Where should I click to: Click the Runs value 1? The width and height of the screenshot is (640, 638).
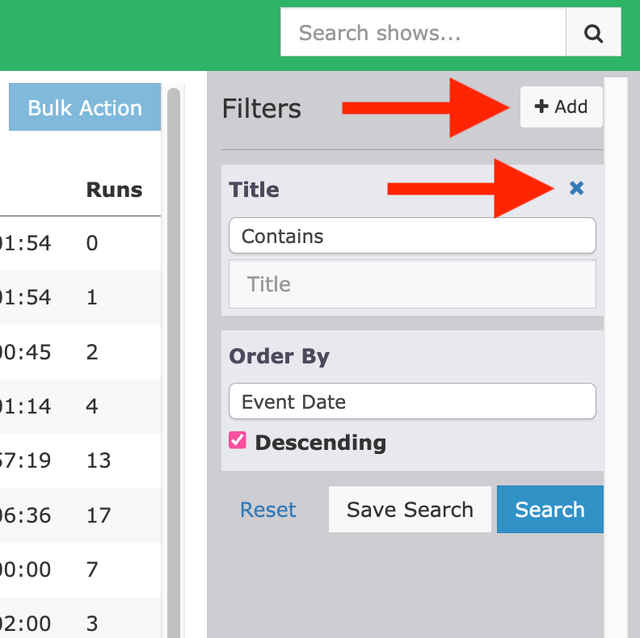92,297
